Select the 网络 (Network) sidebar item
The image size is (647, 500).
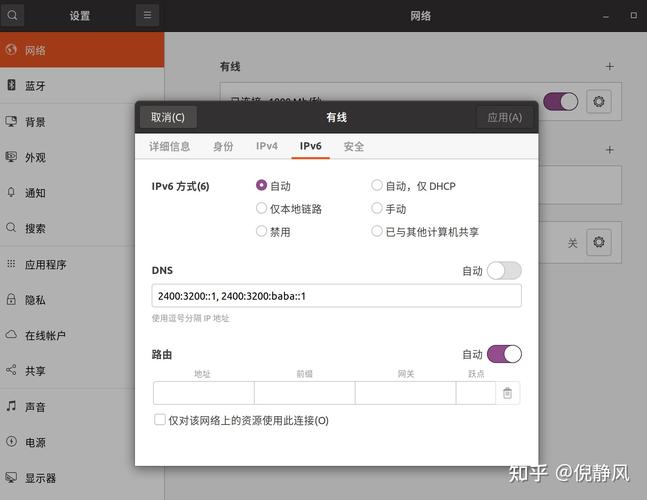coord(82,50)
